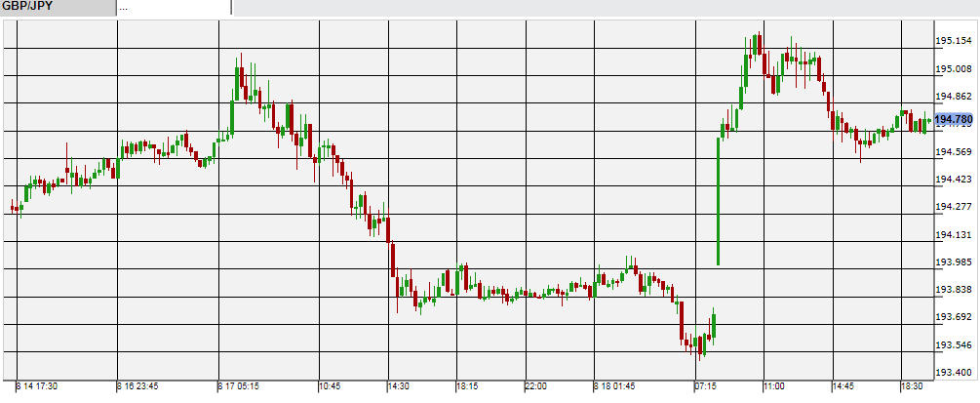This screenshot has height=403, width=980.
Task: Click the 8 16 23:45 time marker
Action: click(x=140, y=385)
